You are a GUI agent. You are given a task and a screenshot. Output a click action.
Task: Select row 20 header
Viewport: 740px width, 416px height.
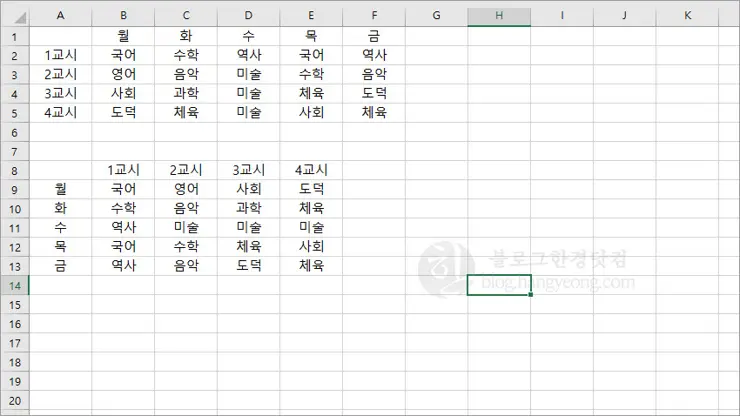pos(15,401)
